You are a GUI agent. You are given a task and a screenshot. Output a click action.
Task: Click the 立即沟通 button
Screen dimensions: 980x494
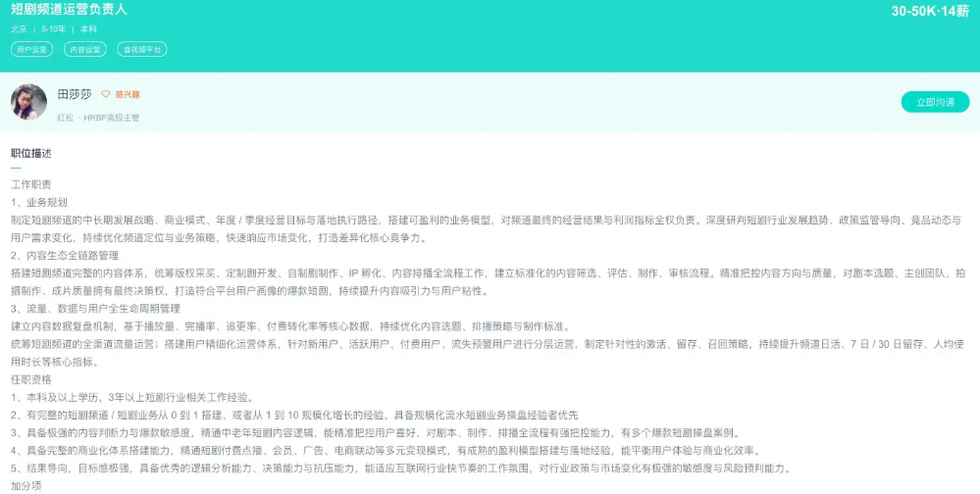tap(935, 102)
